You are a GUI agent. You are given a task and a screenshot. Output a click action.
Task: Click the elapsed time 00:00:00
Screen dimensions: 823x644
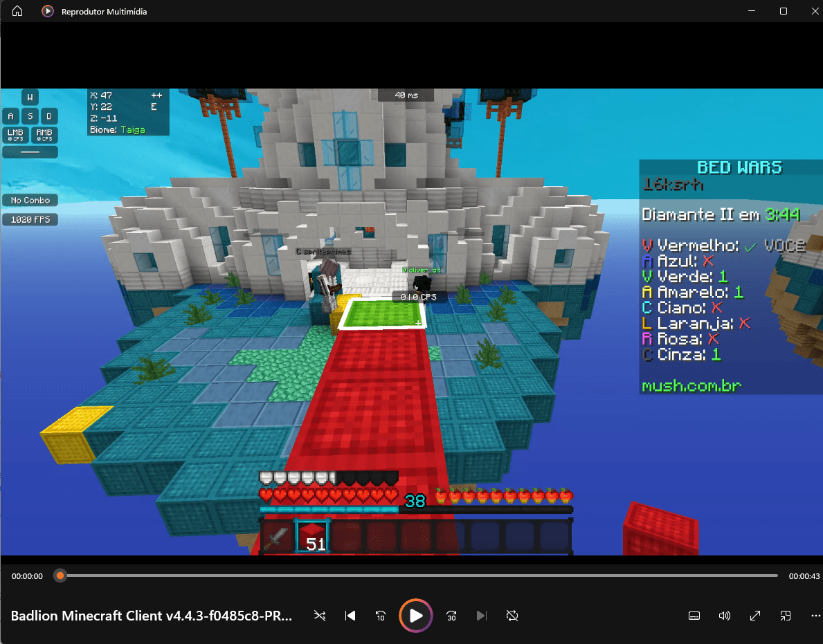pos(27,576)
